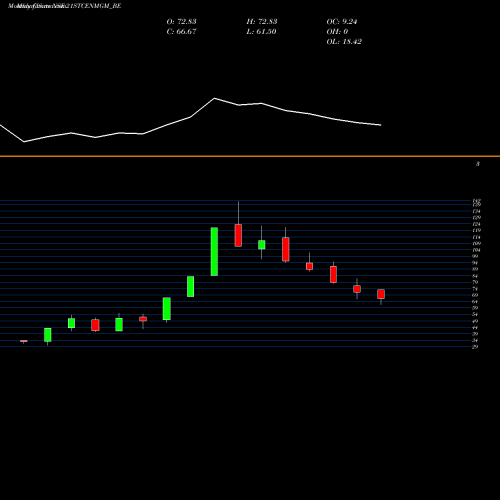Click the 99 price axis label
Image resolution: width=500 pixels, height=500 pixels.
point(475,256)
